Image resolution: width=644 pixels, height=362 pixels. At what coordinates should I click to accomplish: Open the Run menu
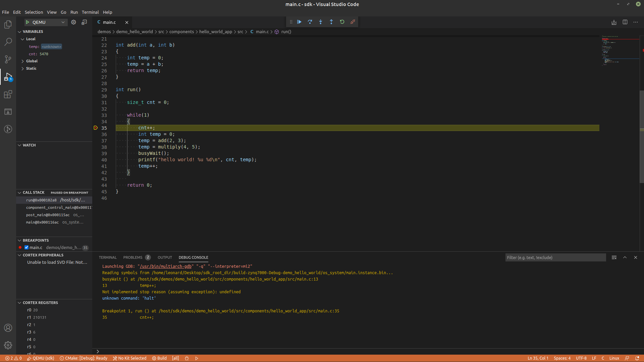[73, 12]
